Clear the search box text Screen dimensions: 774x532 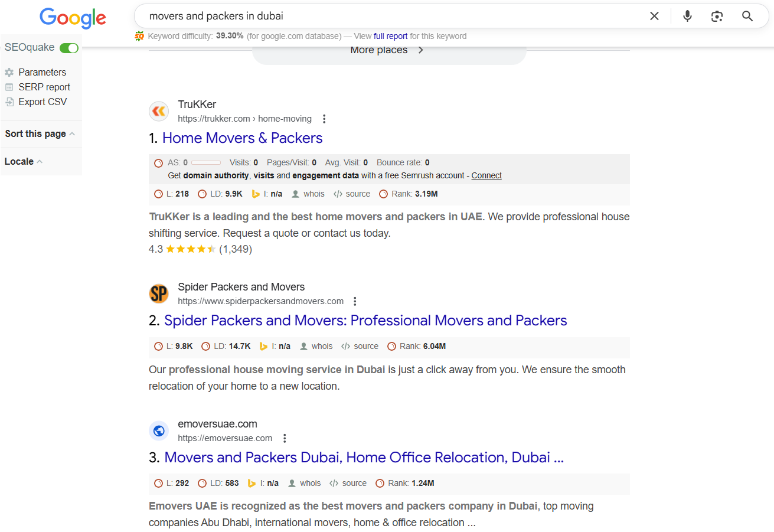point(654,17)
